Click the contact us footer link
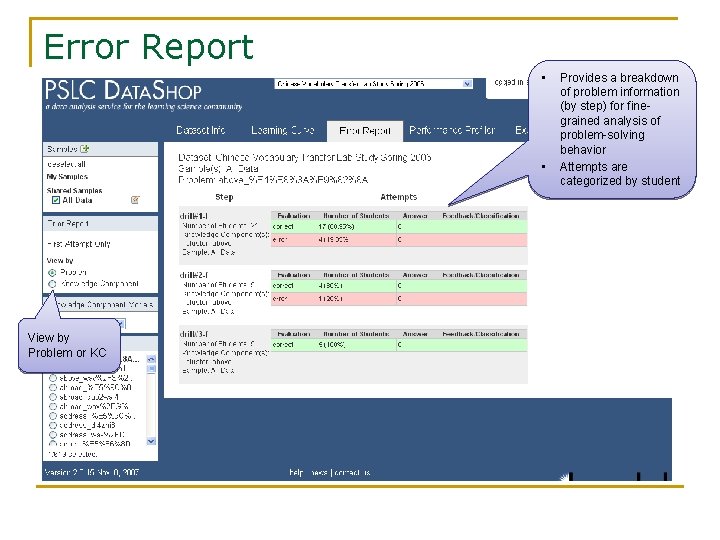 [353, 472]
